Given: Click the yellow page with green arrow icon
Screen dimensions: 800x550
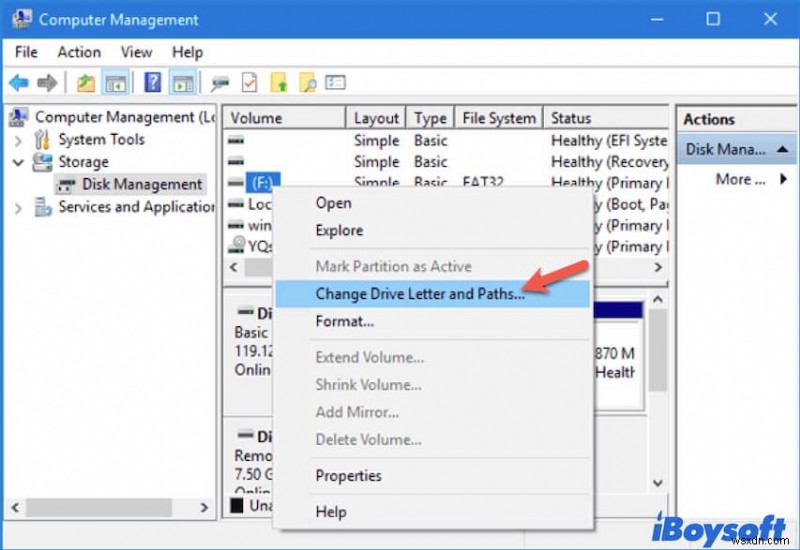Looking at the screenshot, I should click(279, 83).
